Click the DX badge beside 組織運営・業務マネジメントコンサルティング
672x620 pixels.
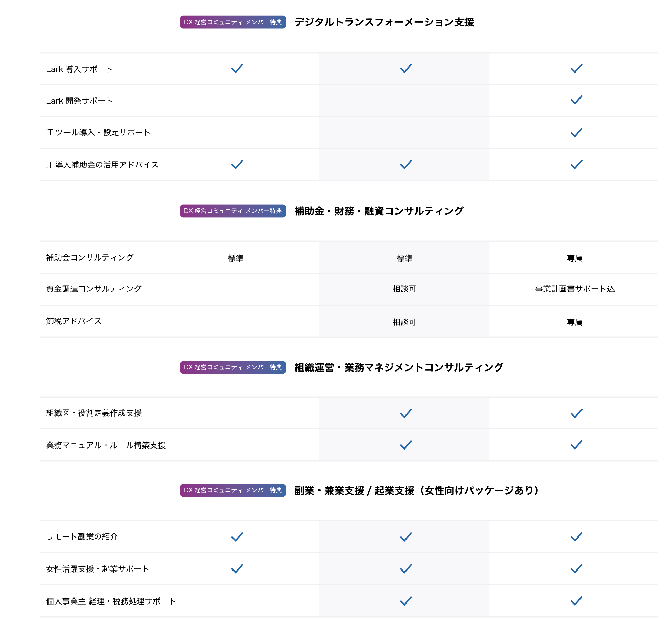coord(233,367)
